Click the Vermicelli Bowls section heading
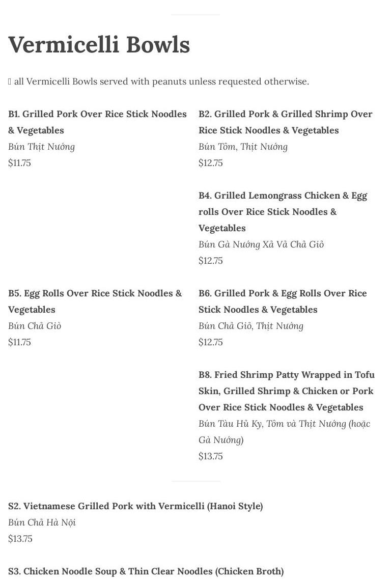The height and width of the screenshot is (579, 392). (99, 45)
